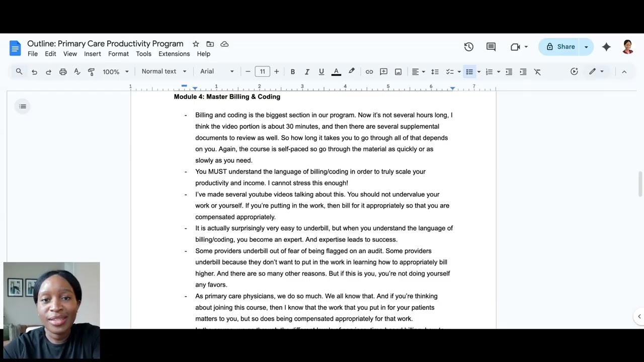Toggle the checklist format
The image size is (644, 362).
[x=450, y=72]
